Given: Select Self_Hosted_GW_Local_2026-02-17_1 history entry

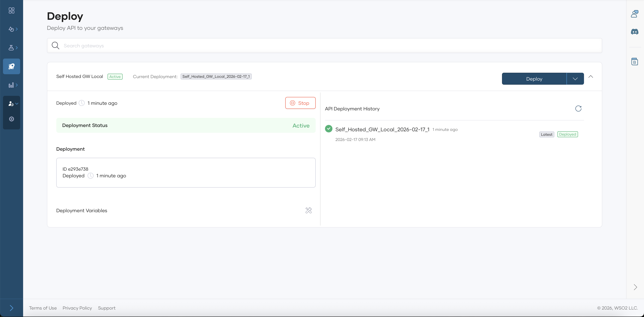Looking at the screenshot, I should coord(382,129).
